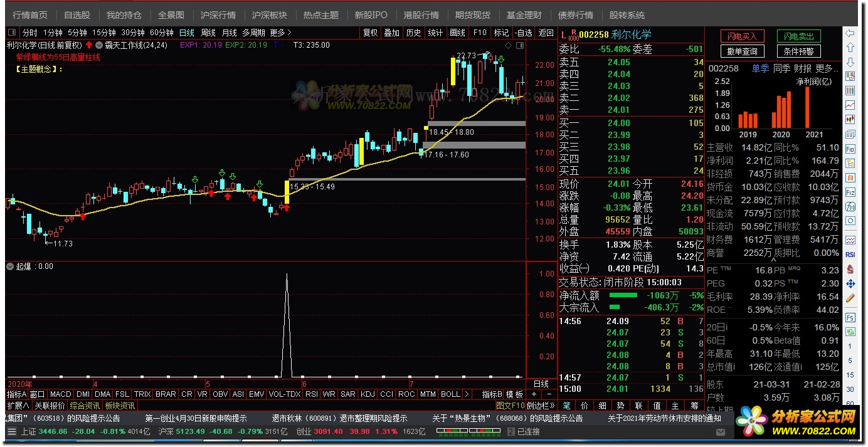
Task: Switch to the 自选股 tab
Action: [x=77, y=14]
